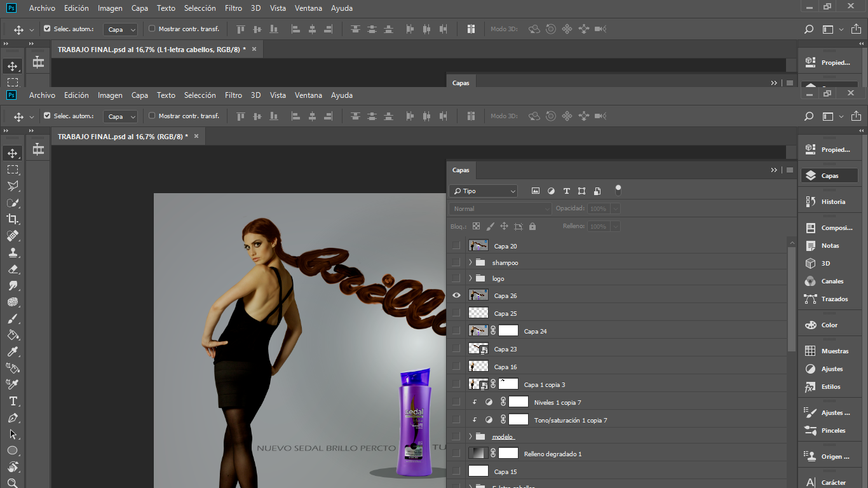Click the Capa 24 layer mask thumbnail
This screenshot has width=868, height=488.
point(508,330)
